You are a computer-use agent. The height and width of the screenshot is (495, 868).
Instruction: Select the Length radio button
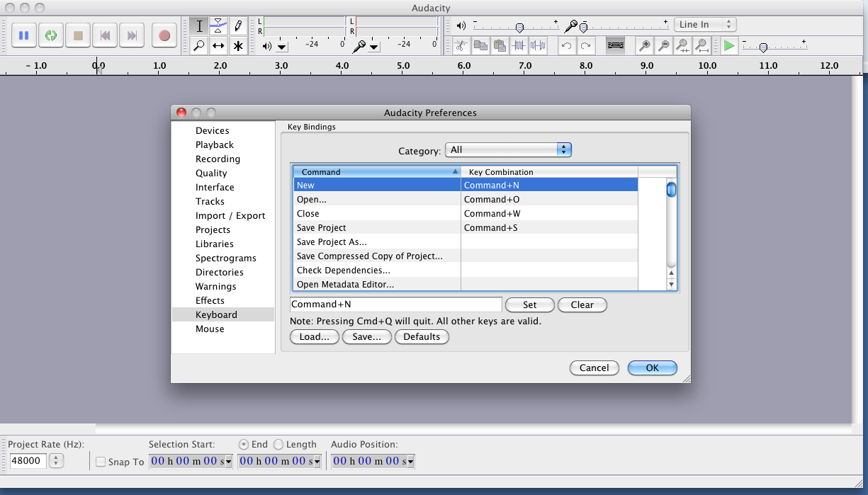(x=278, y=444)
